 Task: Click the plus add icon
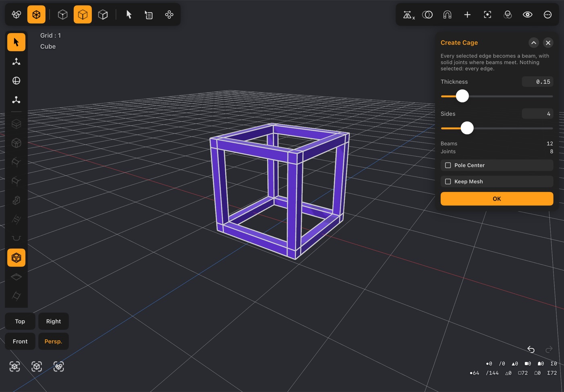(467, 15)
